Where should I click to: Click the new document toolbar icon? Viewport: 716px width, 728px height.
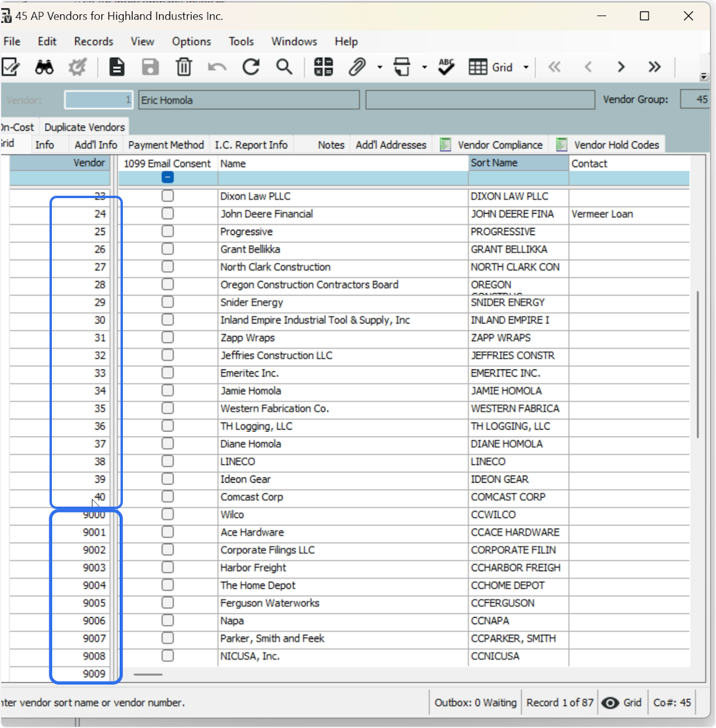coord(117,67)
